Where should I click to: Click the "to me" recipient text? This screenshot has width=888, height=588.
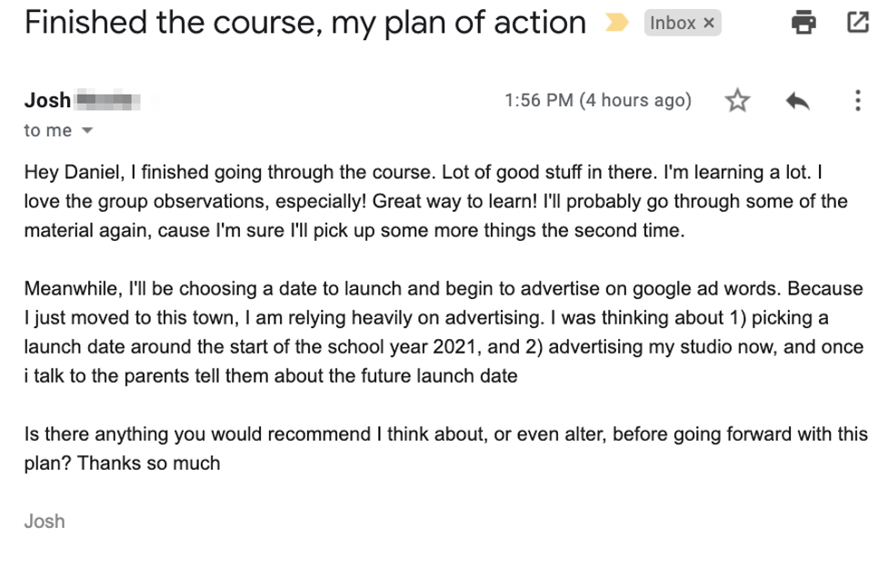click(47, 131)
